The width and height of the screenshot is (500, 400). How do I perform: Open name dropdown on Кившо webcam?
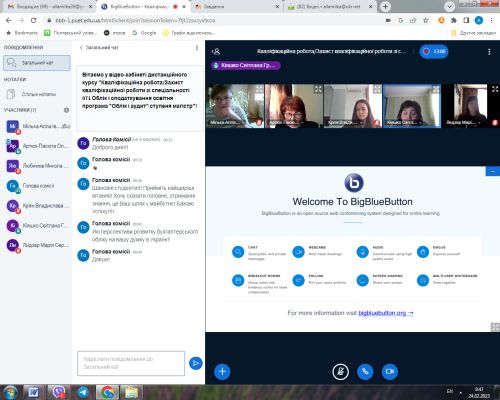point(404,123)
